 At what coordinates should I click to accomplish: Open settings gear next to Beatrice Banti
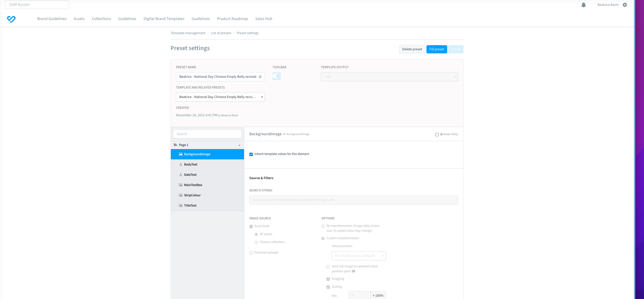pyautogui.click(x=625, y=5)
